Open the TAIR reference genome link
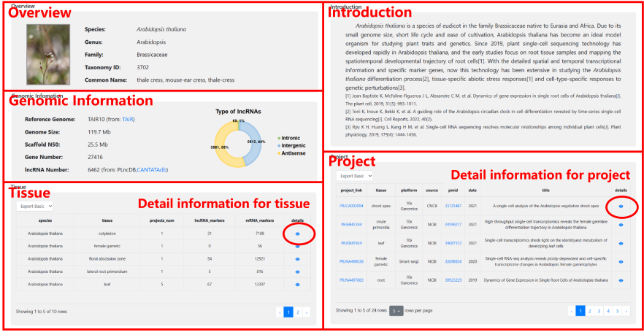 tap(128, 120)
